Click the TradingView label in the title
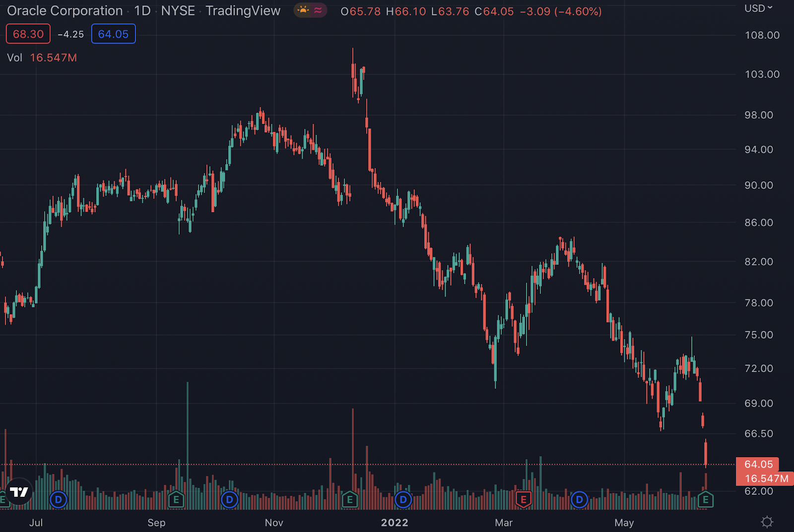Screen dimensions: 794x532 tap(243, 10)
